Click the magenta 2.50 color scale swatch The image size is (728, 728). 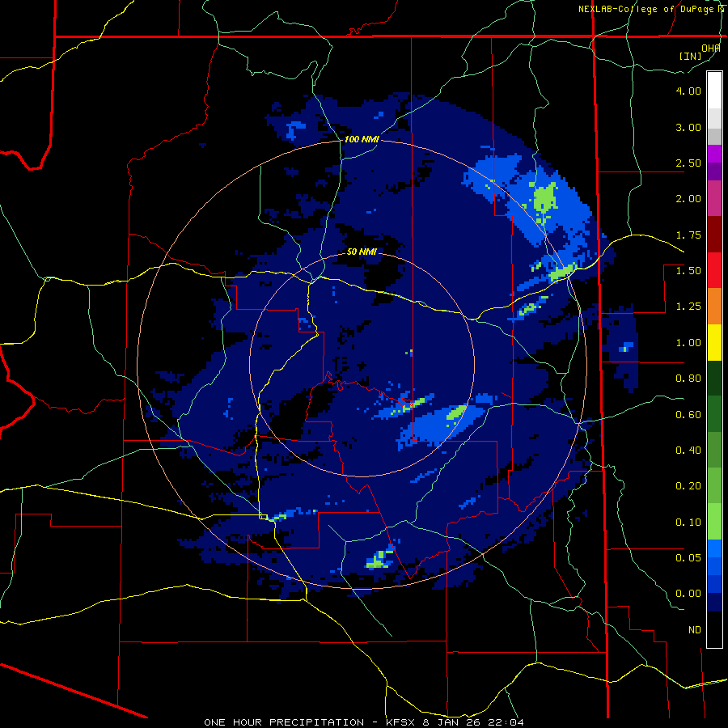click(714, 154)
